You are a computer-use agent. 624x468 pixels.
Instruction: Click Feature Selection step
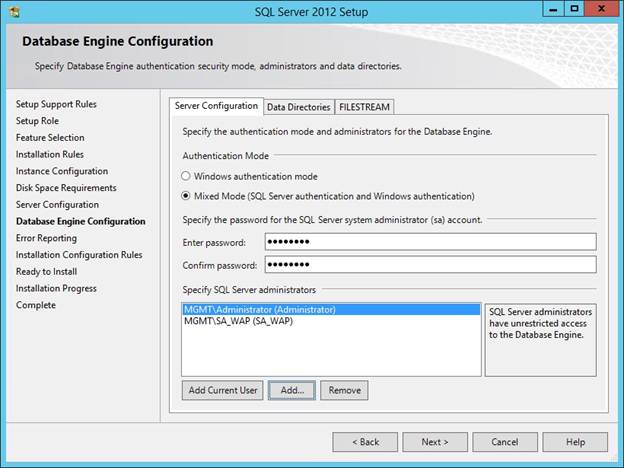pos(50,138)
